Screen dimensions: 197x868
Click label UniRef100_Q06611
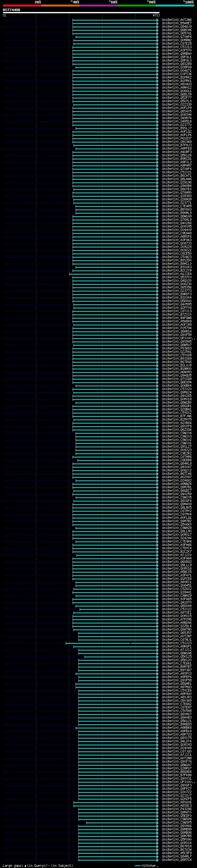click(x=177, y=91)
